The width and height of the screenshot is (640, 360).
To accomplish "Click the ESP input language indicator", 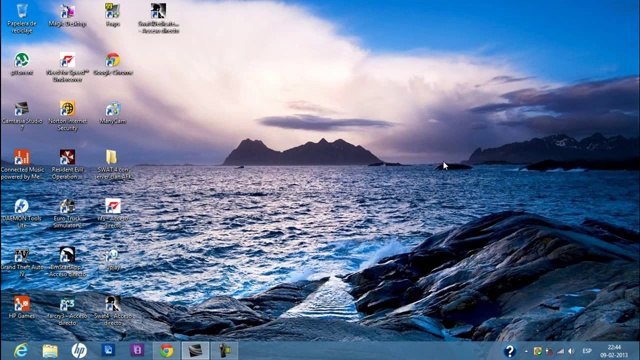I will [587, 351].
